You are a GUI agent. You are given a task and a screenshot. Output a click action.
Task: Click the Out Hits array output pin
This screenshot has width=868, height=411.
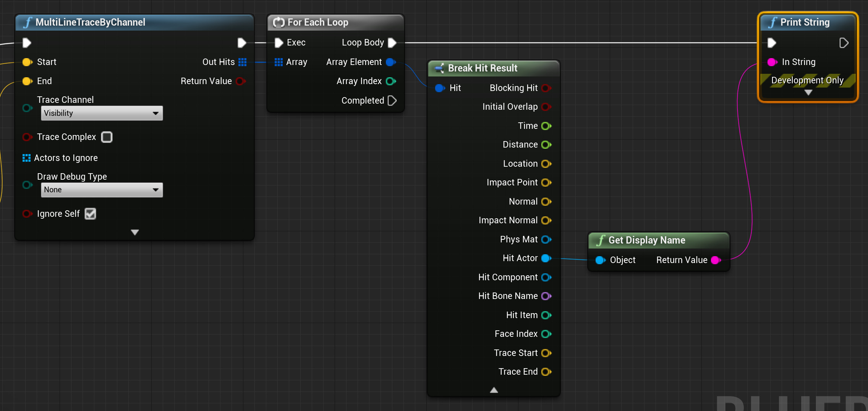242,62
